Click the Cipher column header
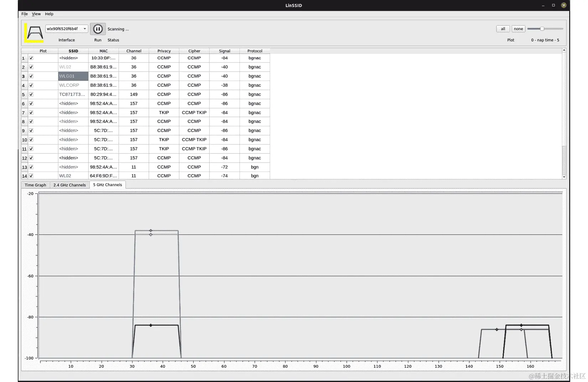588x382 pixels. click(x=194, y=51)
